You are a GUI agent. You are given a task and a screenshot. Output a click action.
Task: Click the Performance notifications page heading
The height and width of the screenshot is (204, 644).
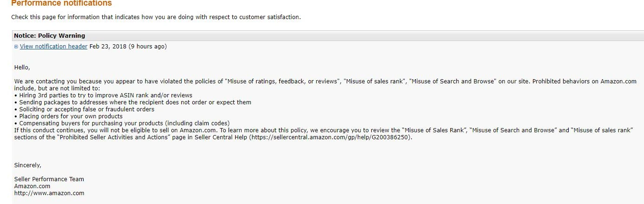pyautogui.click(x=61, y=3)
